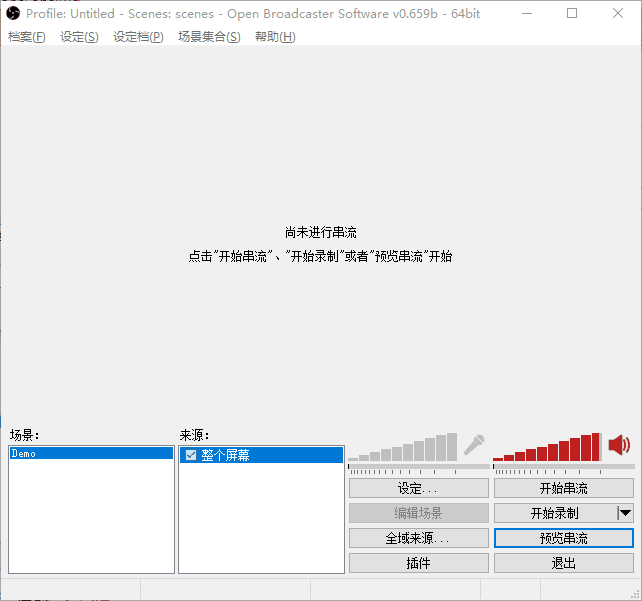Screen dimensions: 642x601
Task: Click the OBS logo in title bar
Action: (13, 14)
